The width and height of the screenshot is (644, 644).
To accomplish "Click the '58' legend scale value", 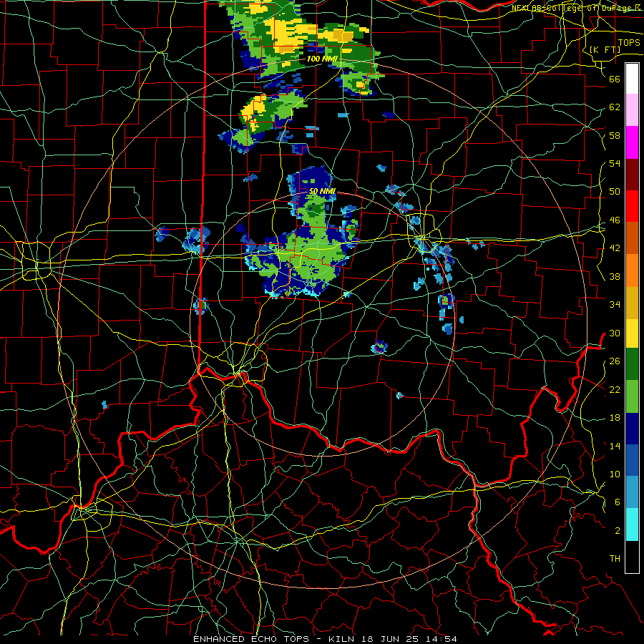I will [615, 135].
